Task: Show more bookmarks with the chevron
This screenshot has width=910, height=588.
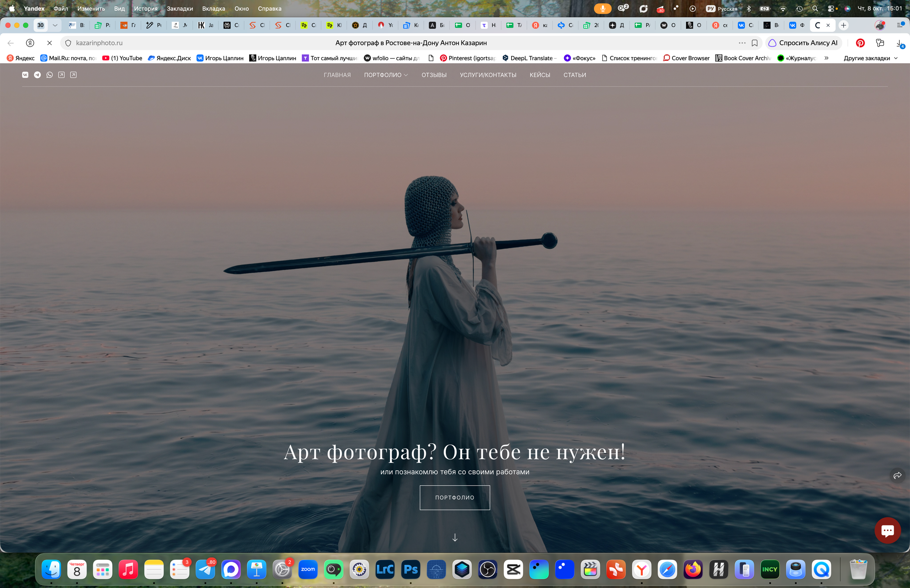Action: click(x=826, y=58)
